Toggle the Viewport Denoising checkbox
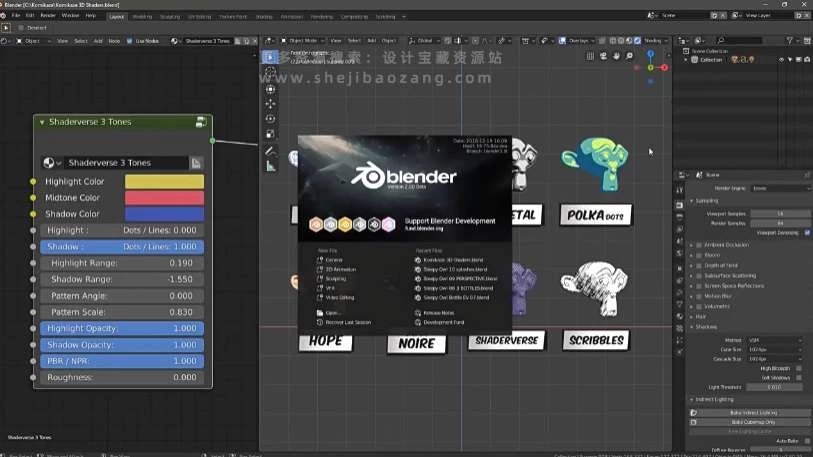The image size is (813, 457). (x=807, y=233)
